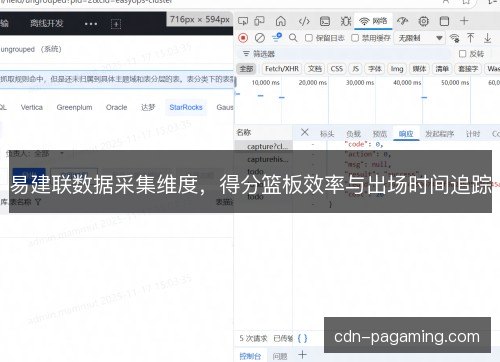Select the Vertica database tab
Viewport: 500px width, 362px height.
pos(32,107)
